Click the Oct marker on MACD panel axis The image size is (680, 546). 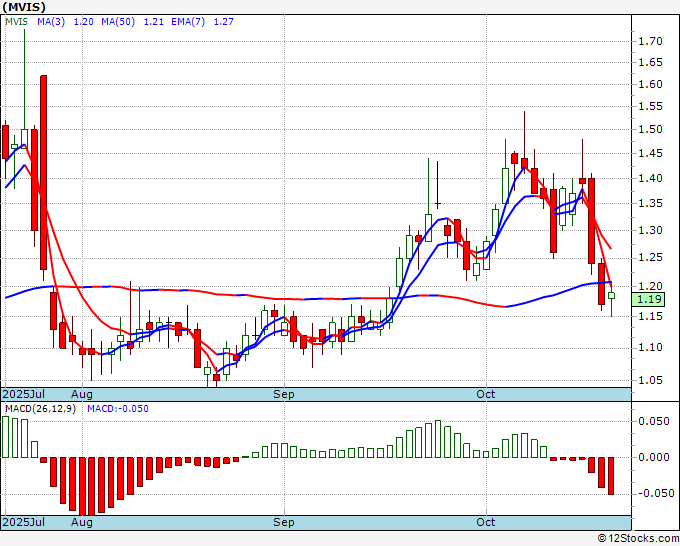[x=486, y=522]
